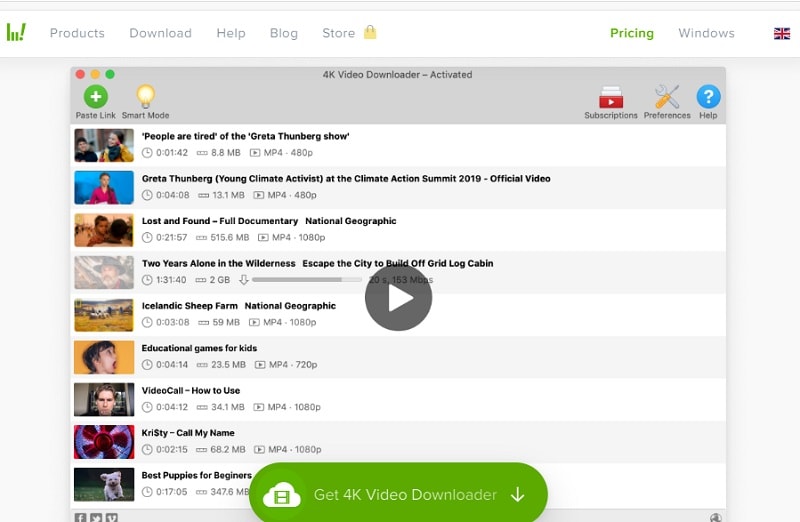Click the title 'KriSty – Call My Name'

coord(188,433)
